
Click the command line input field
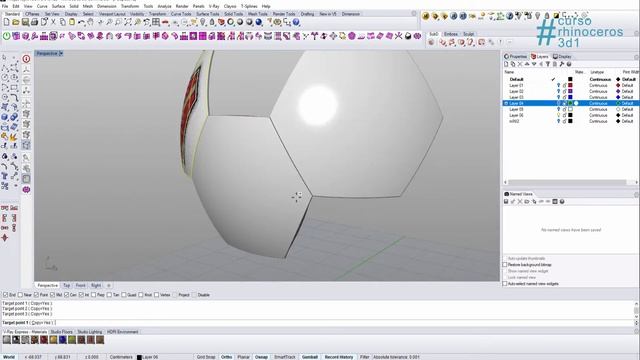pos(318,322)
